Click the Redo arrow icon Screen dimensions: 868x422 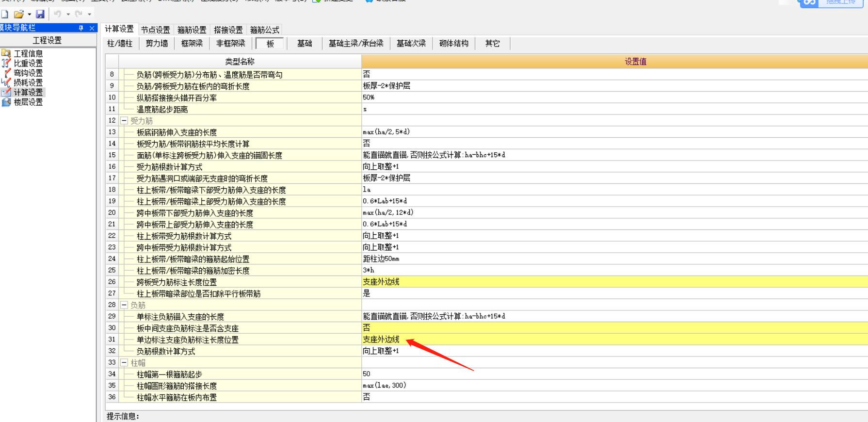[79, 14]
